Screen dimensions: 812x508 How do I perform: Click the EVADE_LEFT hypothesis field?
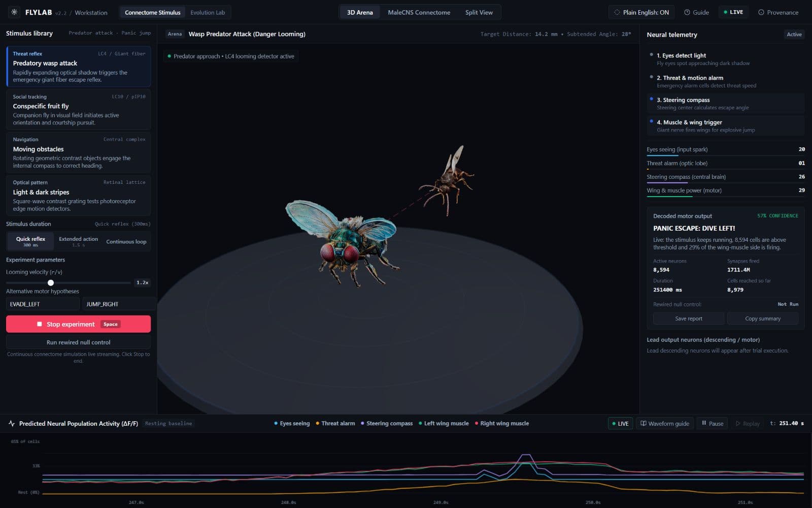43,304
